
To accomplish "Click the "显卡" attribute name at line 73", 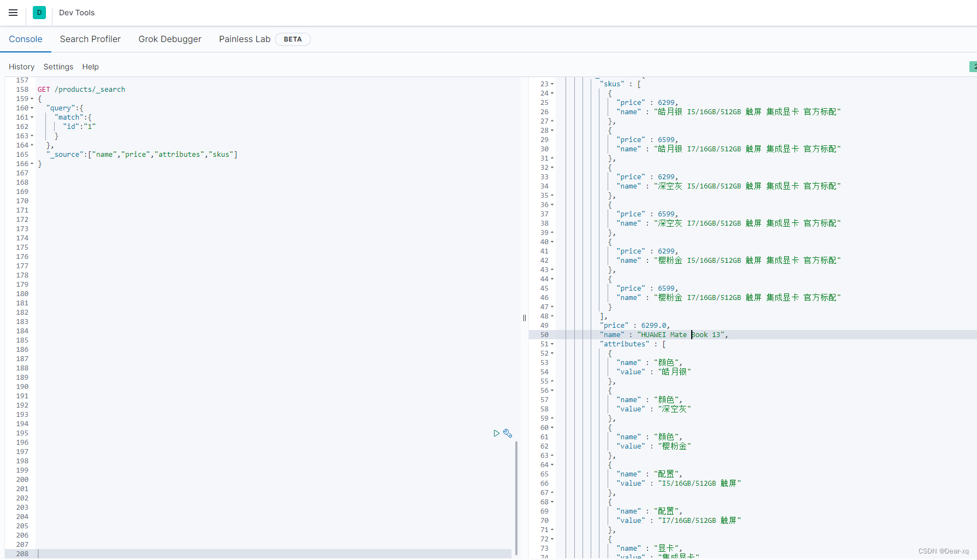I will coord(668,549).
